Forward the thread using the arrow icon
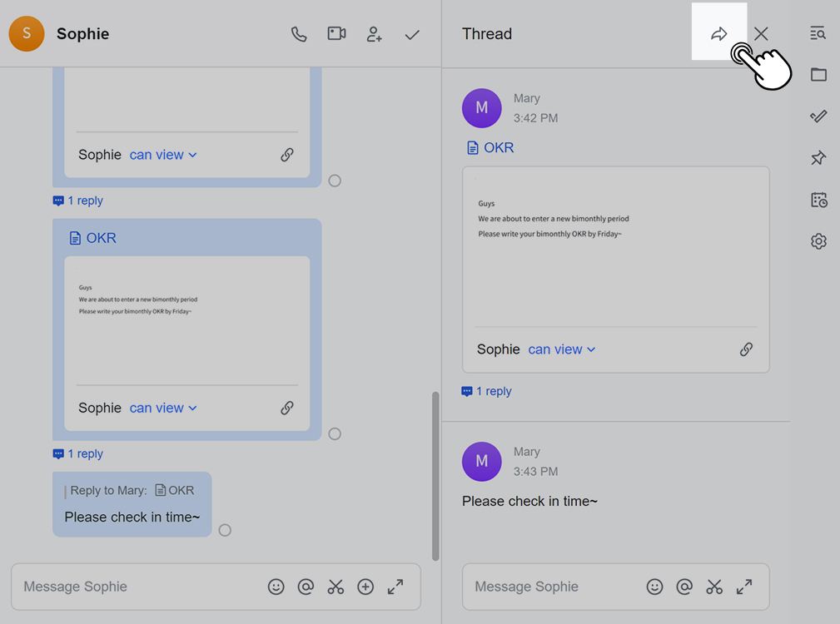This screenshot has width=840, height=624. [x=718, y=34]
